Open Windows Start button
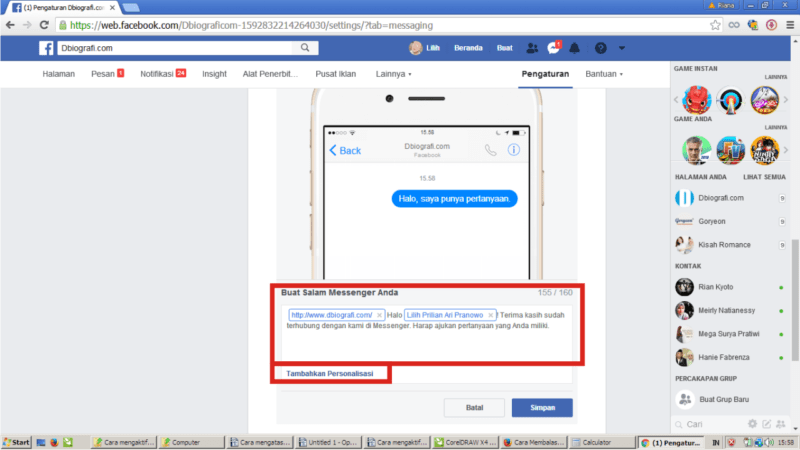Image resolution: width=800 pixels, height=450 pixels. 16,442
